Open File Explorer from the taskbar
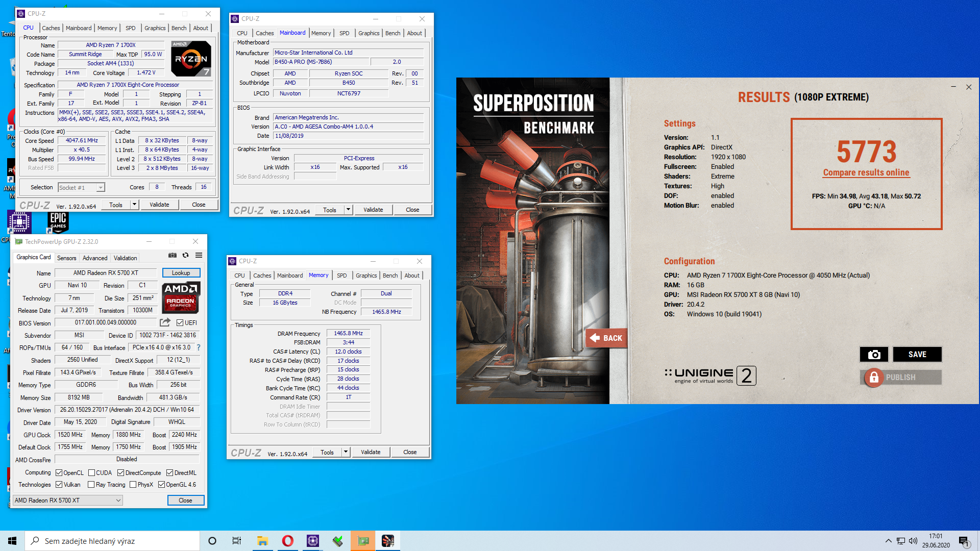The height and width of the screenshot is (551, 980). [x=262, y=541]
